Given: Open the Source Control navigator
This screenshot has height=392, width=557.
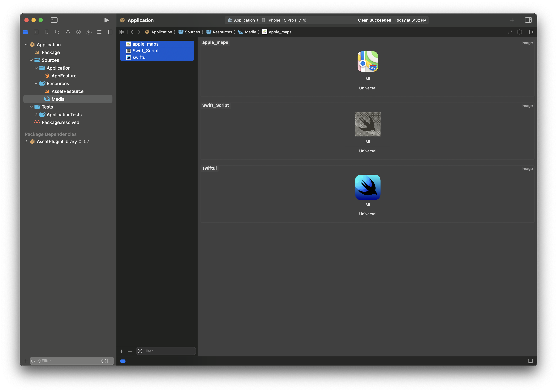Looking at the screenshot, I should (x=36, y=32).
